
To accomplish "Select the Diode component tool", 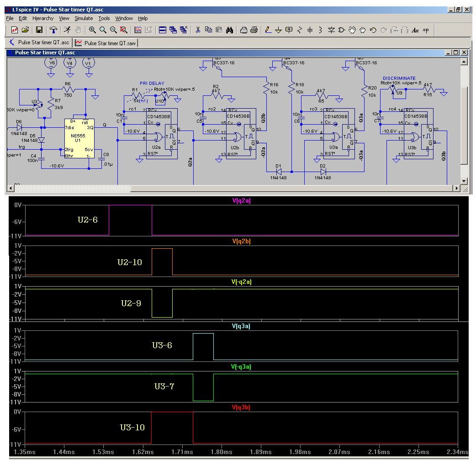I will (x=331, y=30).
